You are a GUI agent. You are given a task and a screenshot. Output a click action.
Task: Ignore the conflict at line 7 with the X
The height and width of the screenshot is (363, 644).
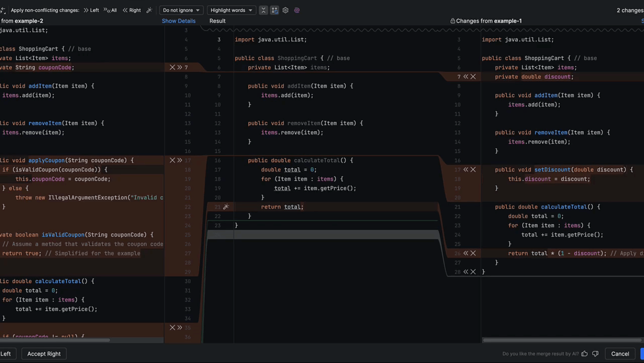tap(171, 67)
